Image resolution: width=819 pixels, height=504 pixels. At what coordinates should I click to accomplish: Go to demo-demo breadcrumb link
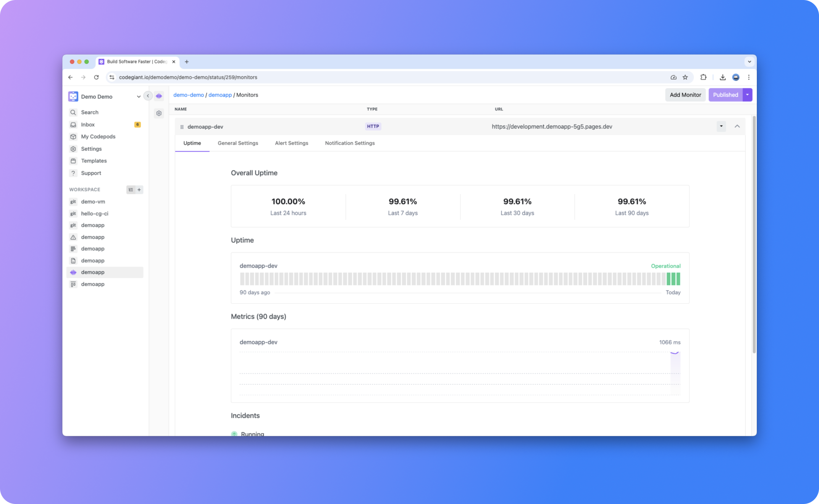189,95
